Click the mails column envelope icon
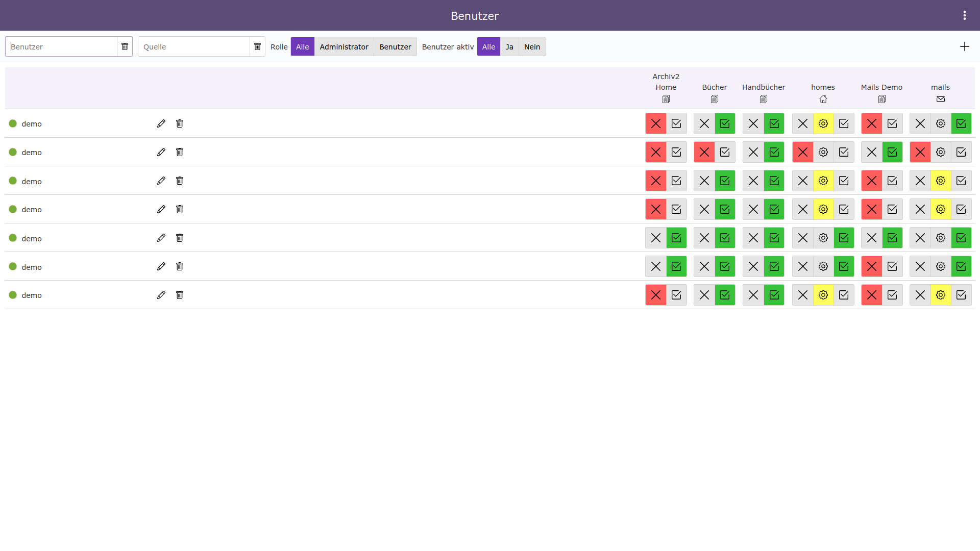 (x=940, y=99)
